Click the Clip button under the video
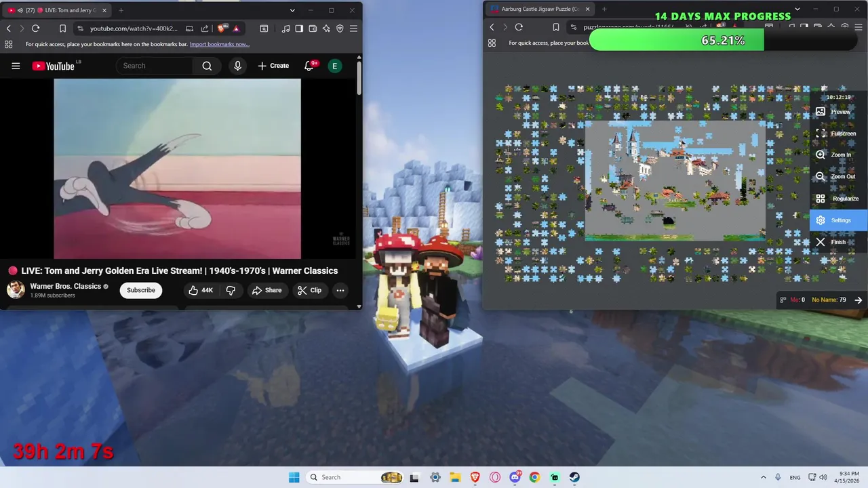 310,290
